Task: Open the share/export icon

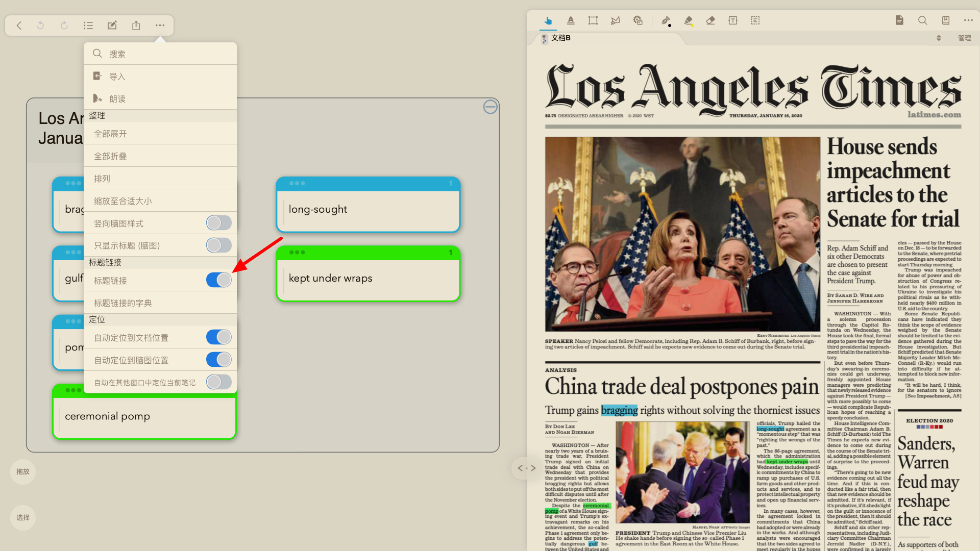Action: (136, 25)
